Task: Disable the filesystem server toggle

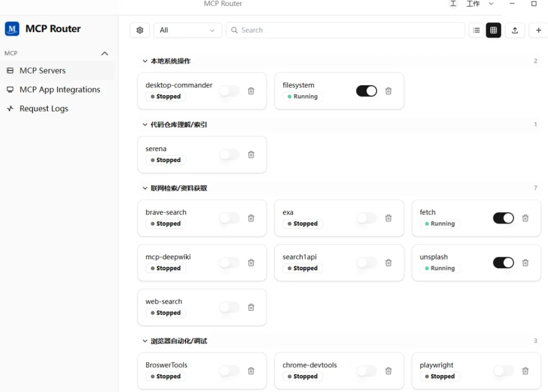Action: [x=366, y=91]
